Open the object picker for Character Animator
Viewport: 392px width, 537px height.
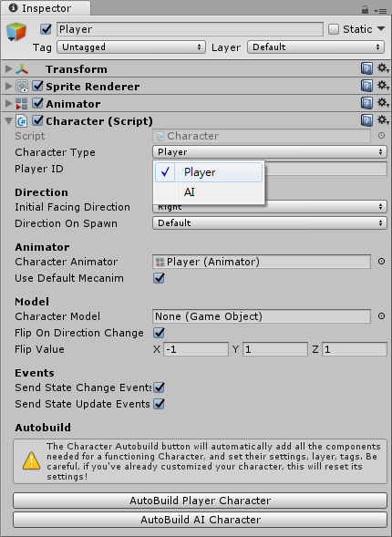click(381, 262)
